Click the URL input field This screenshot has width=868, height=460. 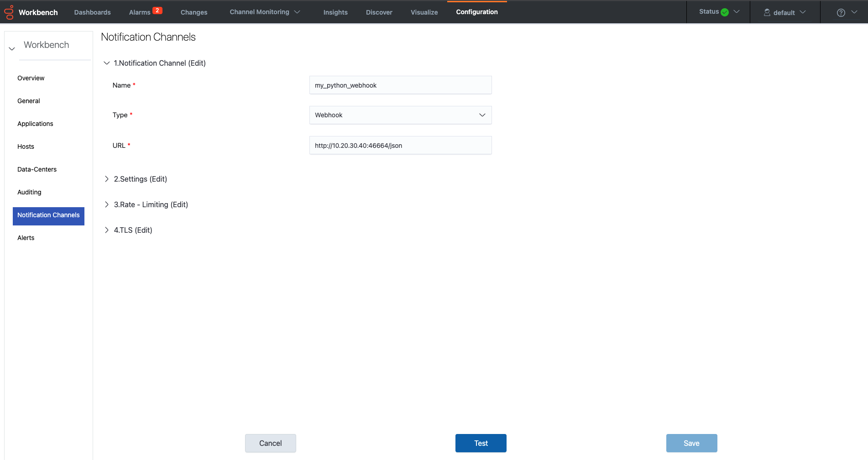[400, 145]
